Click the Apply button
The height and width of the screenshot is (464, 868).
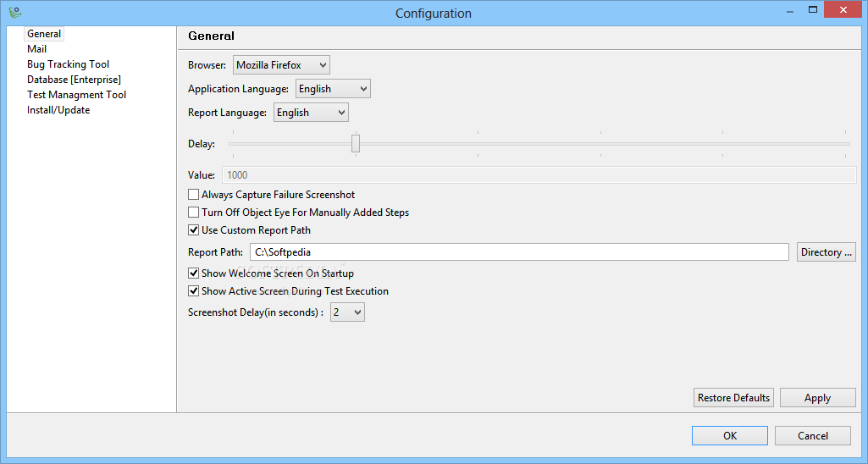[818, 398]
